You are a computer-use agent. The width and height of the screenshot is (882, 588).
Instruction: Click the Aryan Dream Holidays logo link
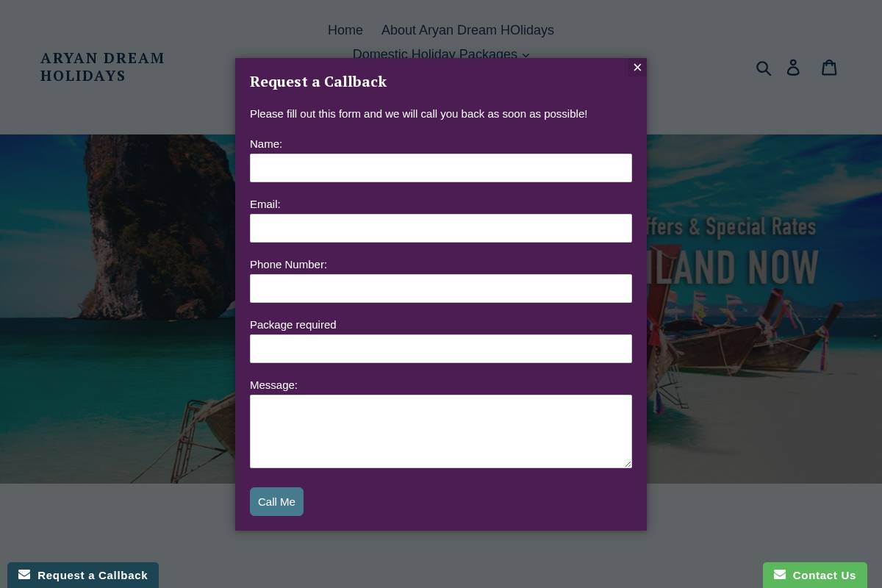coord(102,67)
